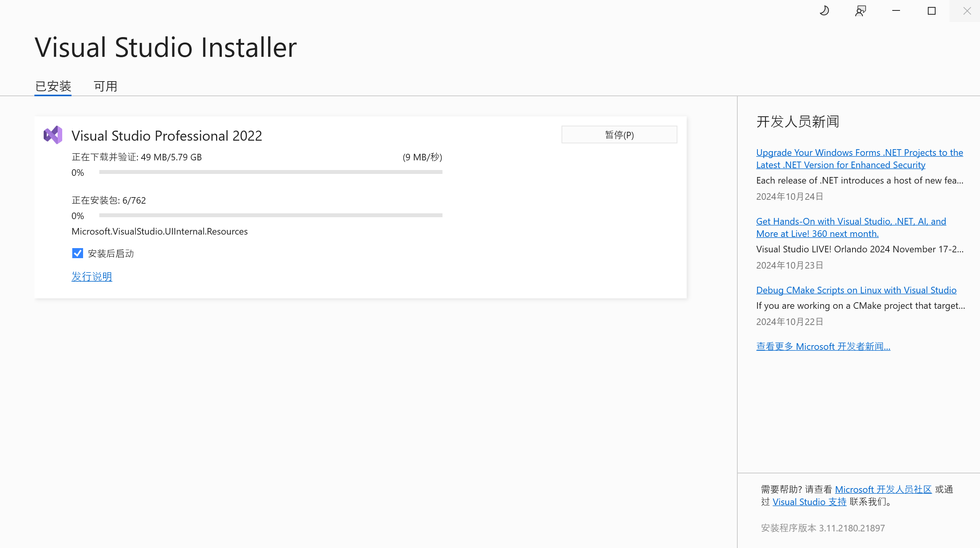Image resolution: width=980 pixels, height=548 pixels.
Task: Open the 发行说明 release notes link
Action: coord(92,276)
